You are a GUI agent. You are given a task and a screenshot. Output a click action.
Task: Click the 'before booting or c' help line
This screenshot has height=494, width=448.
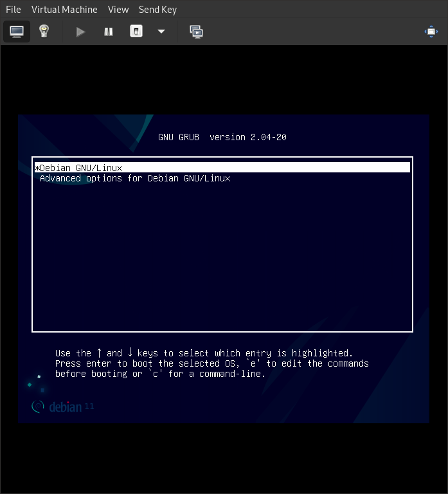pos(160,374)
